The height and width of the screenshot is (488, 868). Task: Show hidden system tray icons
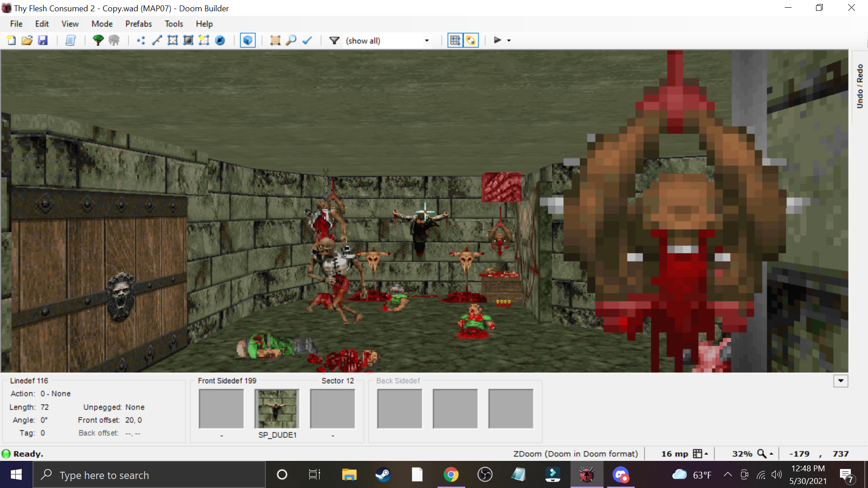[727, 474]
